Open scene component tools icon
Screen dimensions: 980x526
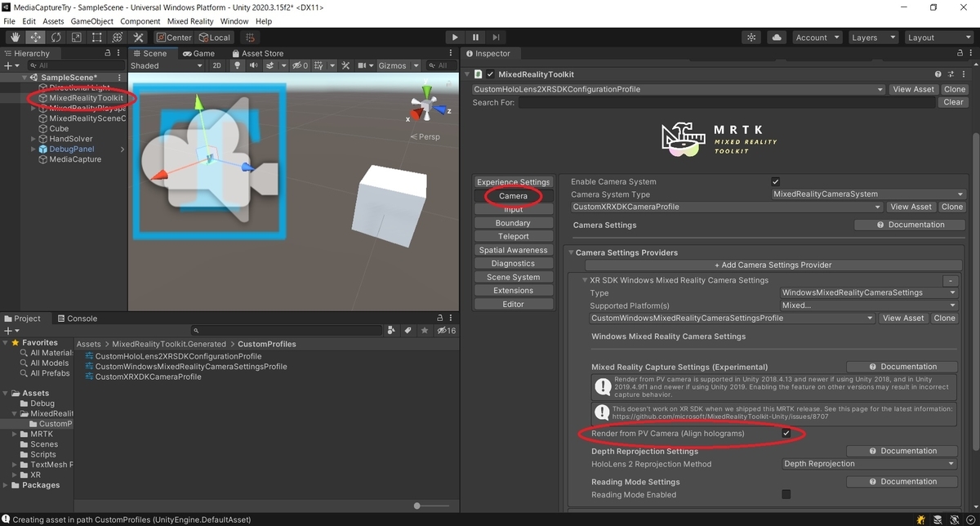(345, 65)
